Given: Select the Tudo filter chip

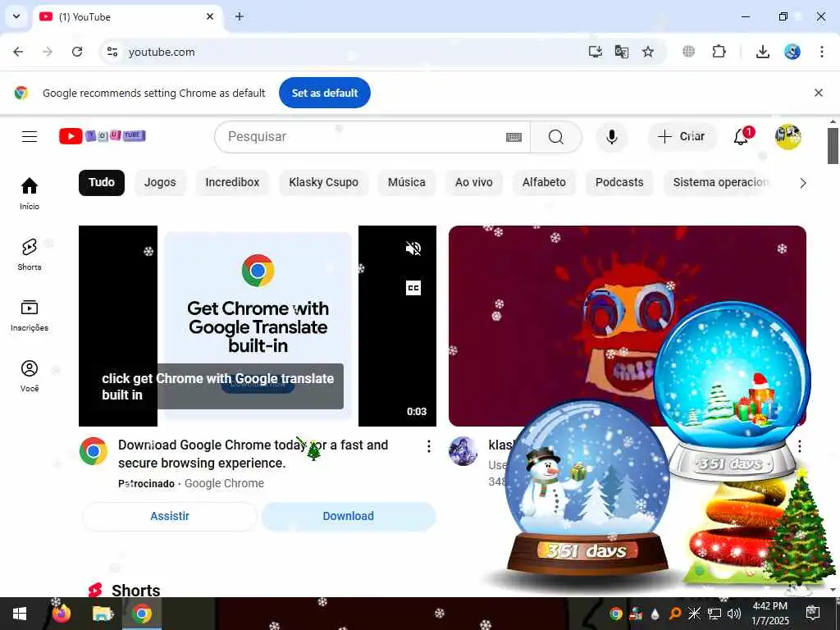Looking at the screenshot, I should [102, 183].
